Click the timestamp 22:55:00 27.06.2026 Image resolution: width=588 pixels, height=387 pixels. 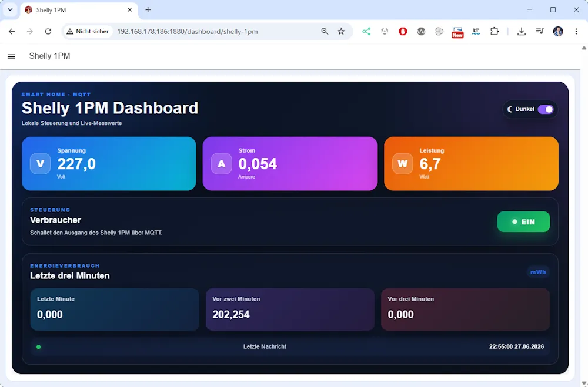(x=516, y=346)
